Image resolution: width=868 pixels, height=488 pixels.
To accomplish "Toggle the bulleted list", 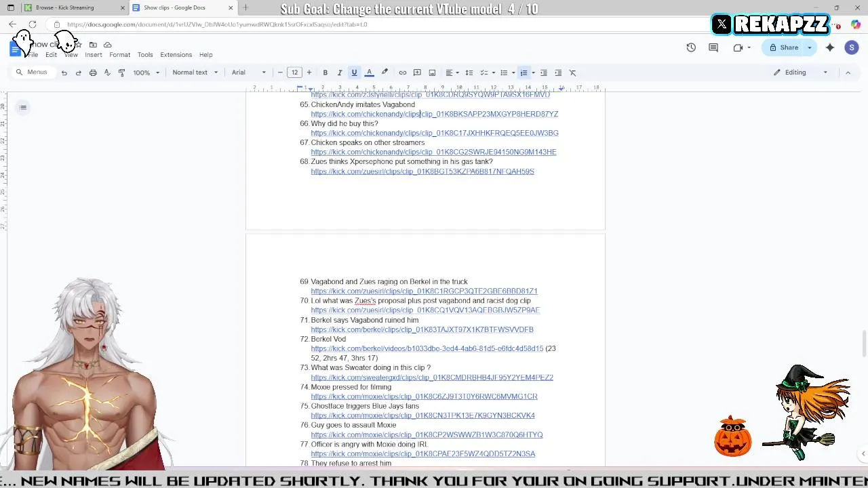I will 504,73.
